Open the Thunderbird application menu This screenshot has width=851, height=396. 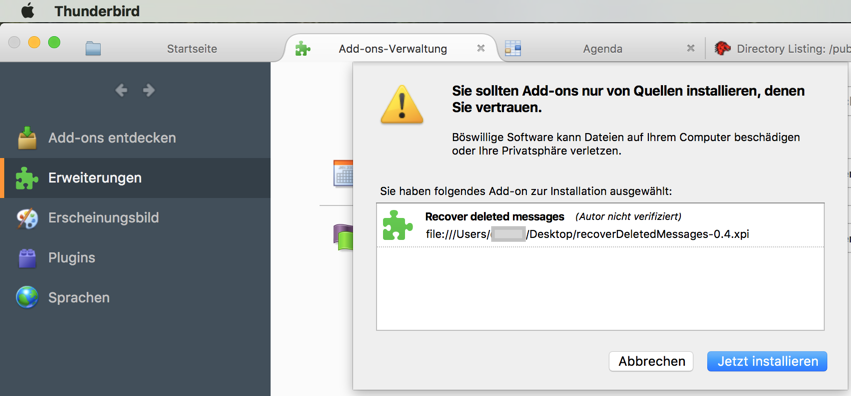click(97, 11)
